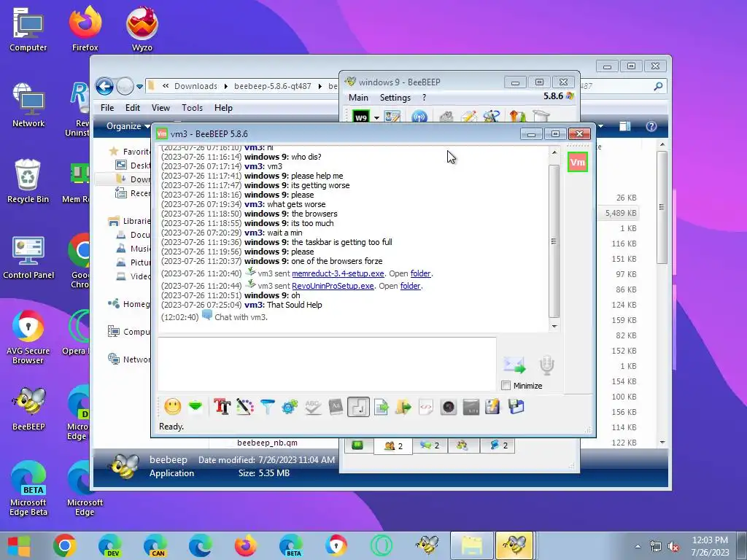Enable the Minimize checkbox in the chat window
Screen dimensions: 747x560
(x=506, y=385)
